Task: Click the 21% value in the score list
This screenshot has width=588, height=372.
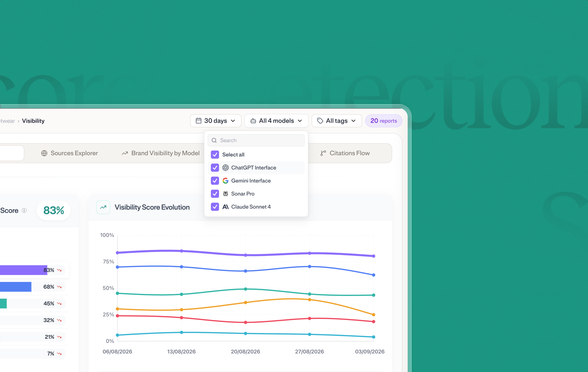Action: point(50,337)
